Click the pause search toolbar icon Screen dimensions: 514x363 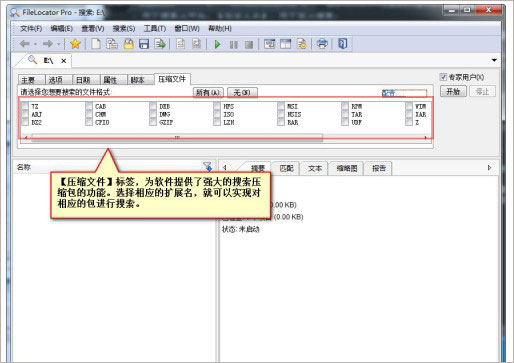(x=234, y=44)
